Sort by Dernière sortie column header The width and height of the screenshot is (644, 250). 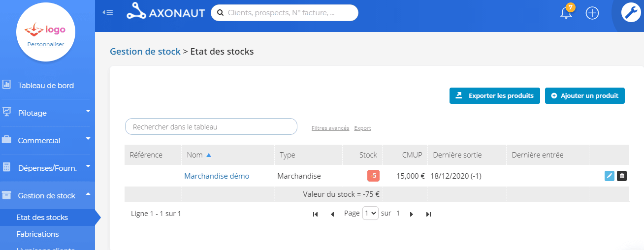(467, 155)
